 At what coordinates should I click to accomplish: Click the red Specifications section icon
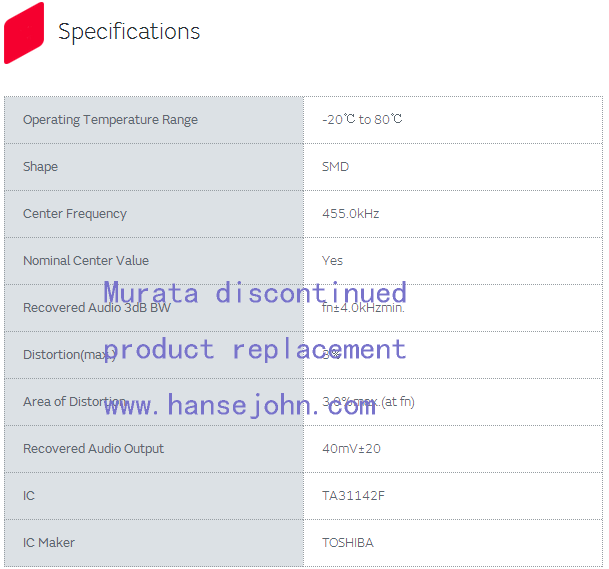coord(24,32)
